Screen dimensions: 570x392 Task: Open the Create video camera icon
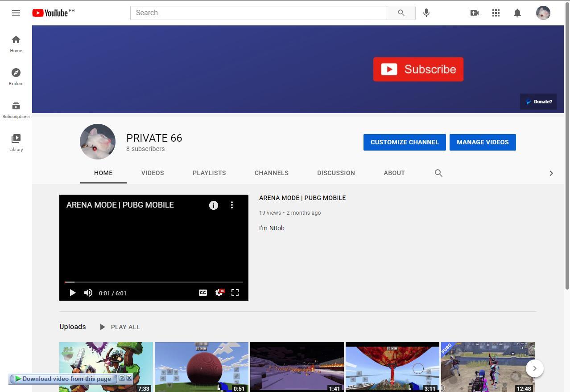[x=475, y=13]
